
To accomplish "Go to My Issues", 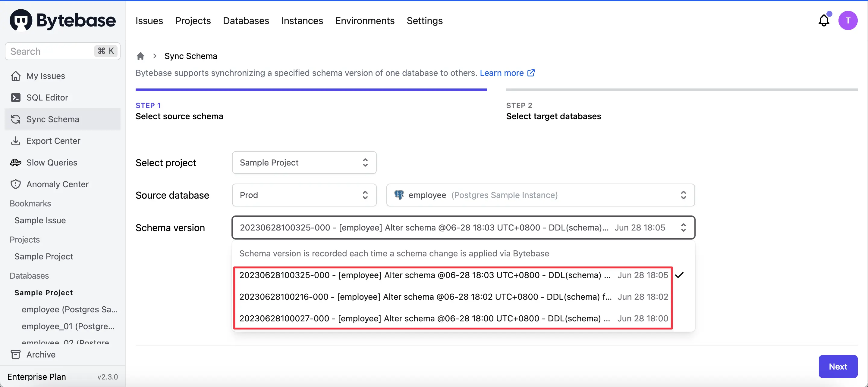I will [x=46, y=76].
